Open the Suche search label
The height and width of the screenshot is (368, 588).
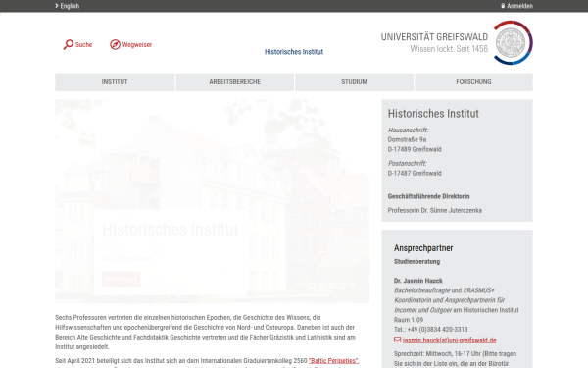(83, 45)
